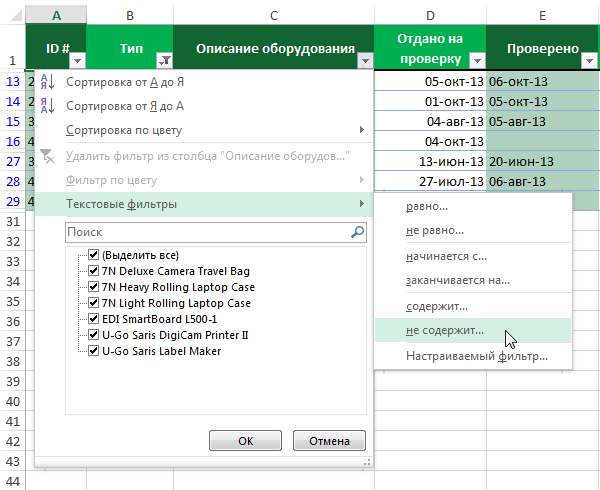
Task: Click cell with date 04-авг-13
Action: point(430,121)
